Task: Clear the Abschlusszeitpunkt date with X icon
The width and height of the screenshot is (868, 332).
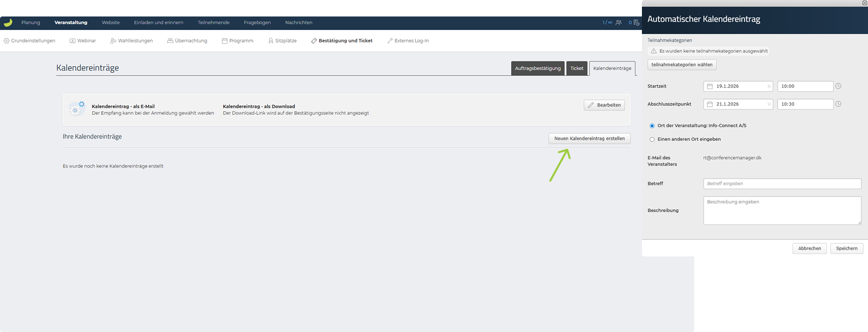Action: [769, 104]
